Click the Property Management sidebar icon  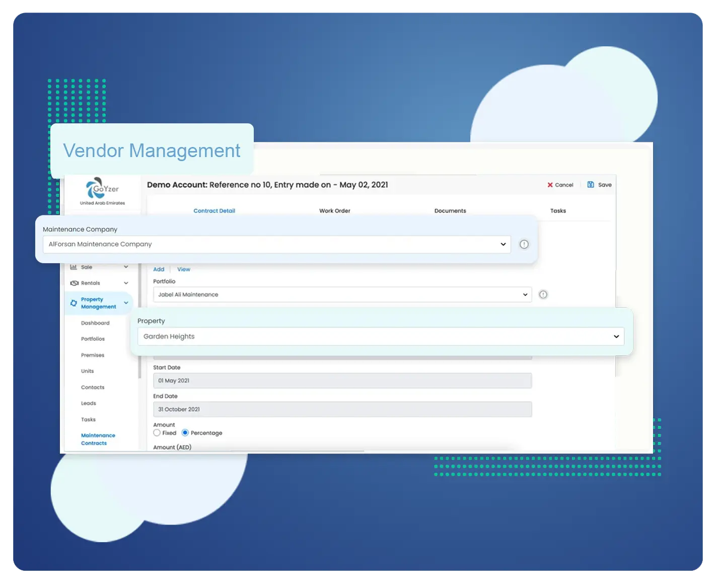[74, 303]
